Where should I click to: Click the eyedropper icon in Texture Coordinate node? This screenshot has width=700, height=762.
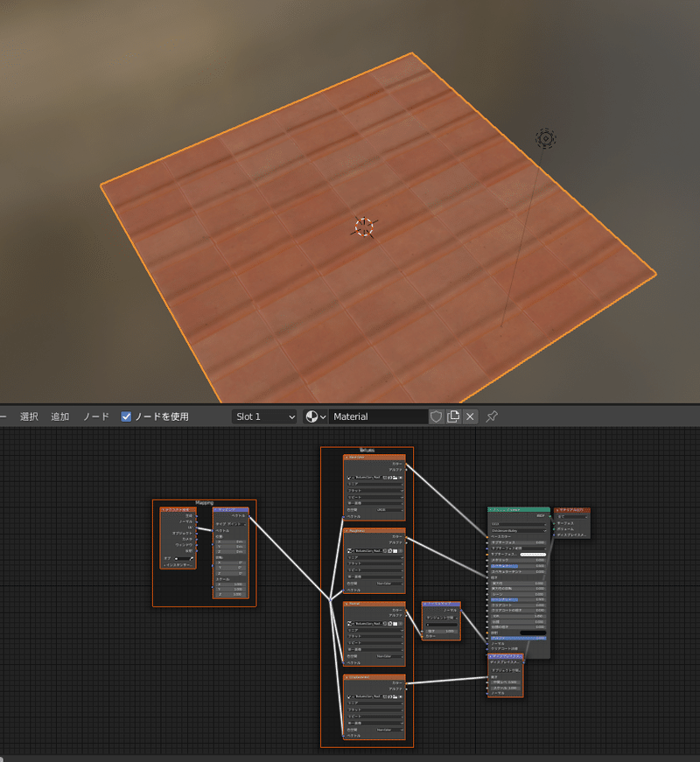click(x=192, y=558)
